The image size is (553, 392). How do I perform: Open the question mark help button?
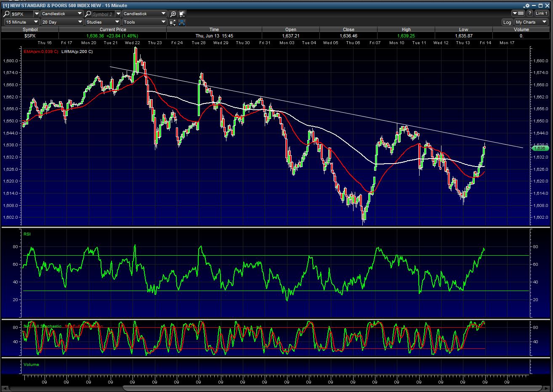pyautogui.click(x=529, y=13)
